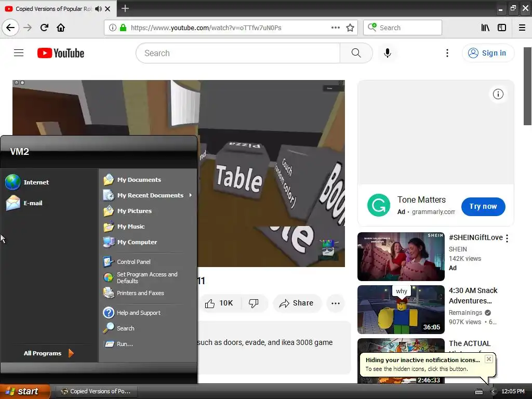Image resolution: width=532 pixels, height=399 pixels.
Task: Open the #SHEINGiftLove video thumbnail
Action: pos(401,257)
